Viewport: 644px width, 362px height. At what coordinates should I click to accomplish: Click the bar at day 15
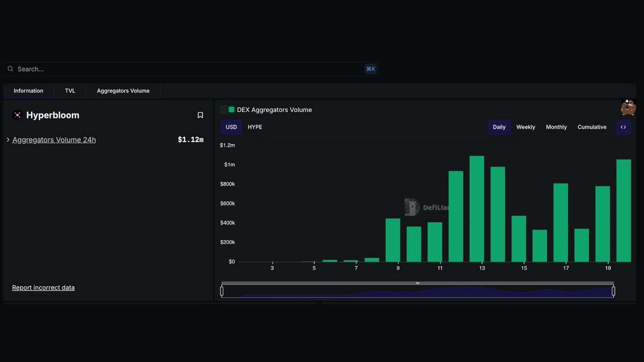click(x=519, y=239)
